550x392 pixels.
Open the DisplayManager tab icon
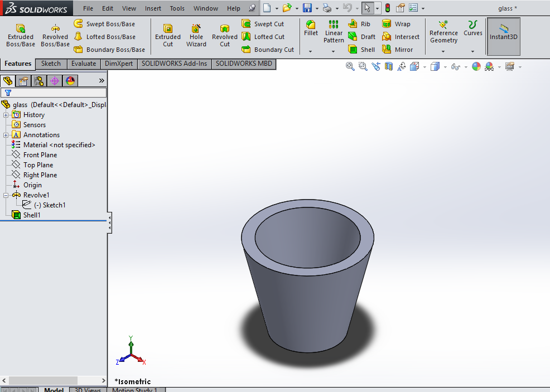coord(70,81)
